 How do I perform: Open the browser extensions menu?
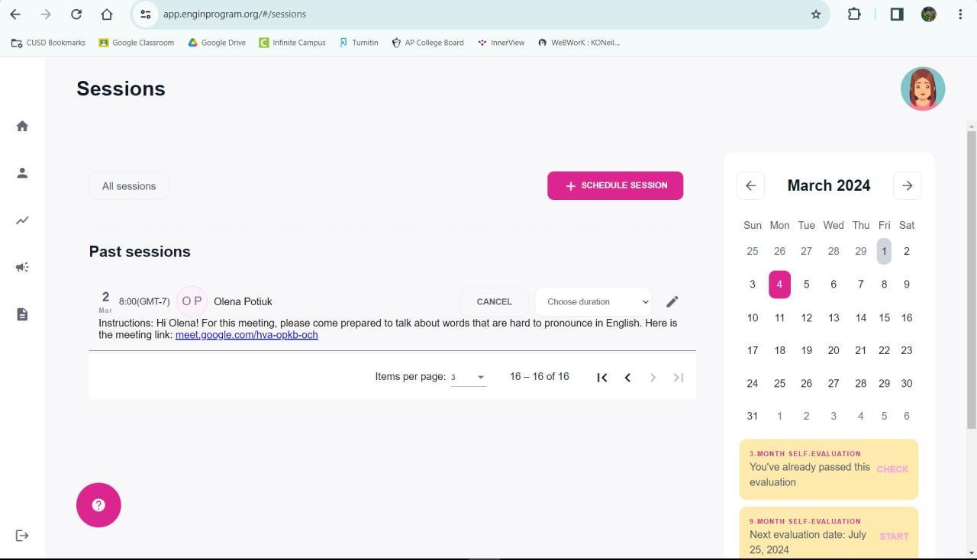[x=854, y=14]
